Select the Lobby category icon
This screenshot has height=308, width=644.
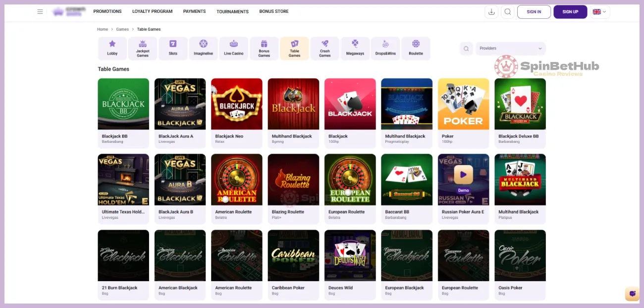pos(112,49)
